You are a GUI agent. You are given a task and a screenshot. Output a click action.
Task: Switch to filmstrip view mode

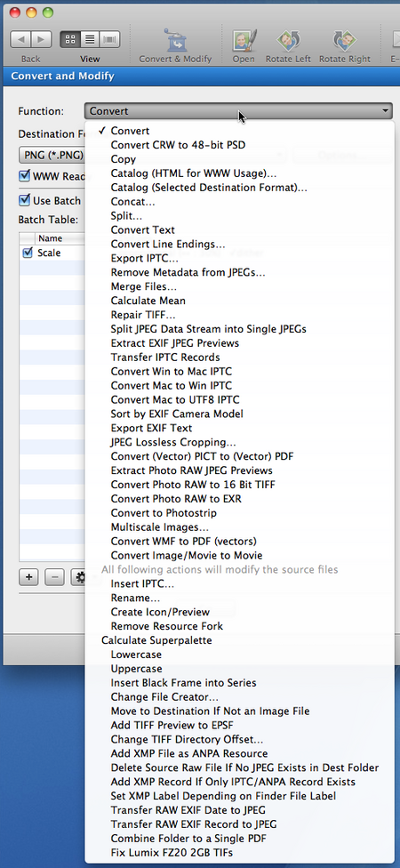[110, 39]
